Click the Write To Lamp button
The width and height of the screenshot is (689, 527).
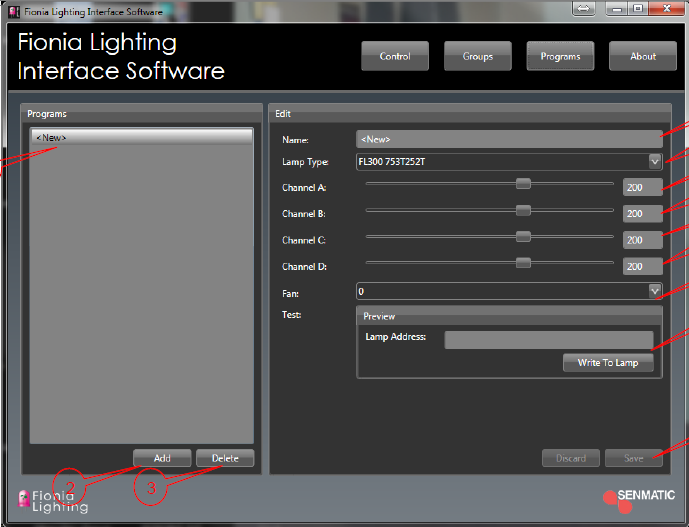(x=608, y=363)
